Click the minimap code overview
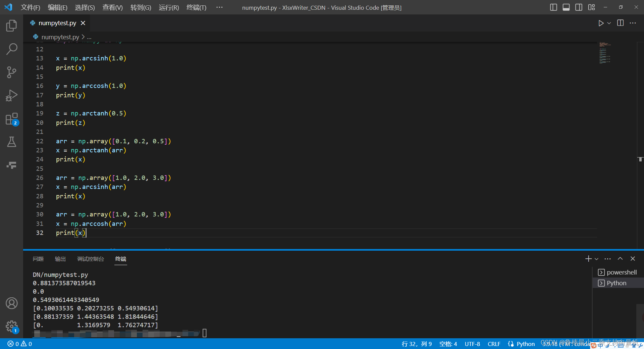The width and height of the screenshot is (644, 349). (605, 53)
